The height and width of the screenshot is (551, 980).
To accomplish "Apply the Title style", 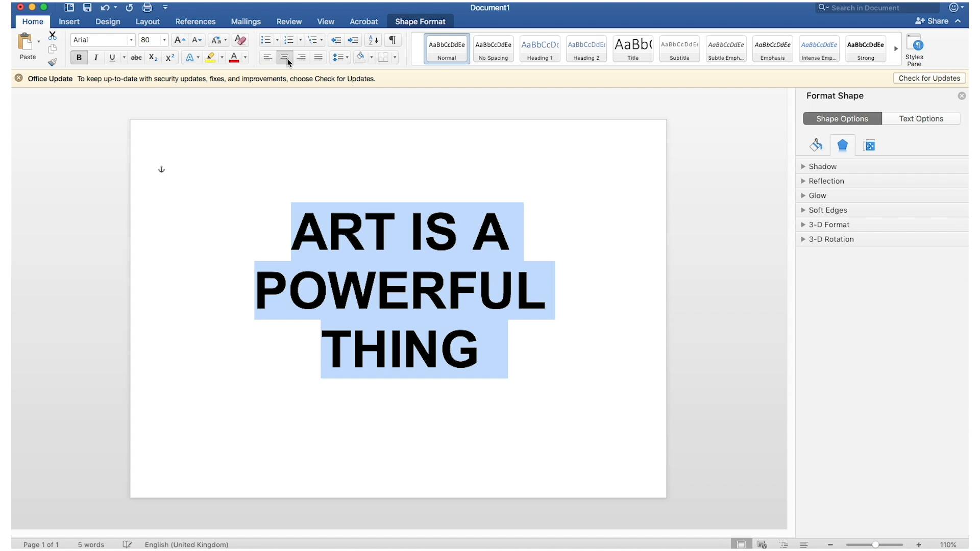I will [633, 49].
